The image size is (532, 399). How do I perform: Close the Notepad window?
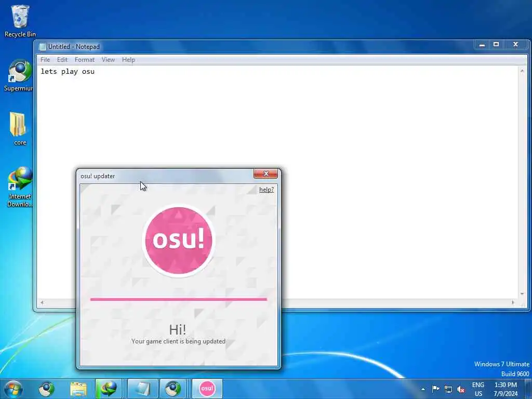pos(516,45)
